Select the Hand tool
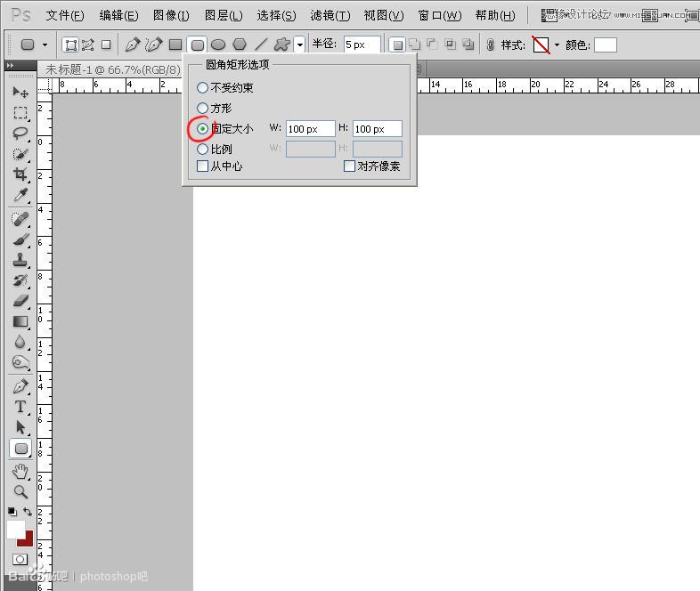Image resolution: width=700 pixels, height=591 pixels. point(20,472)
